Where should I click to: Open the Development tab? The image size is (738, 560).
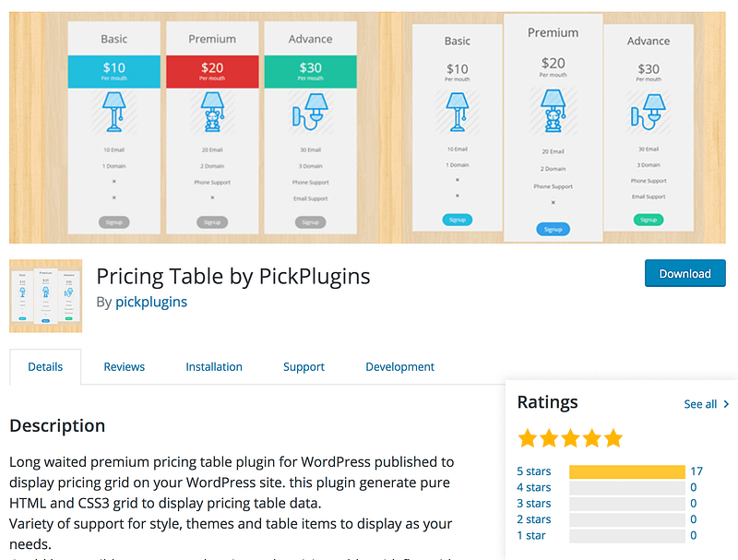(x=399, y=366)
